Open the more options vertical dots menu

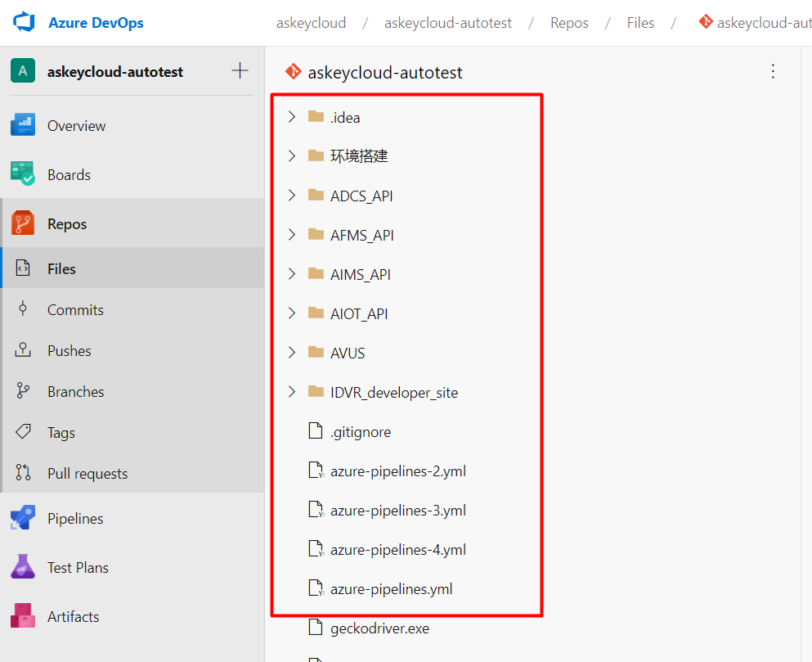[773, 71]
